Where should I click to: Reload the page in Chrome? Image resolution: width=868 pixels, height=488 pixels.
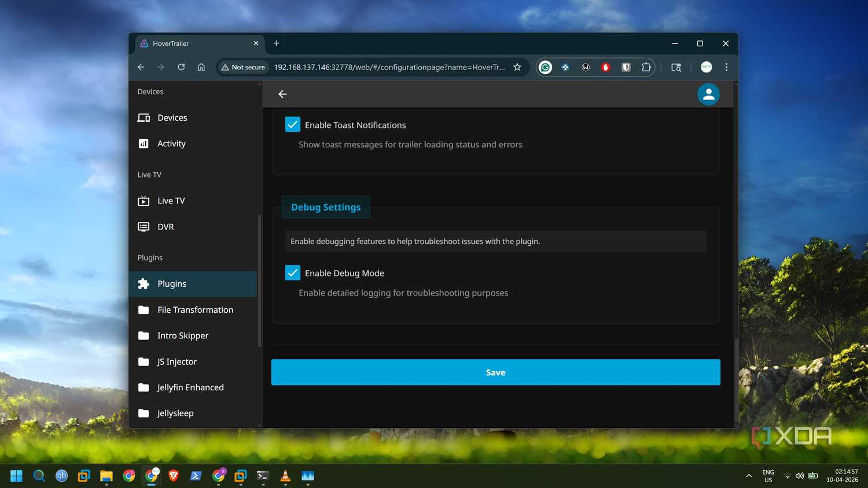(181, 67)
